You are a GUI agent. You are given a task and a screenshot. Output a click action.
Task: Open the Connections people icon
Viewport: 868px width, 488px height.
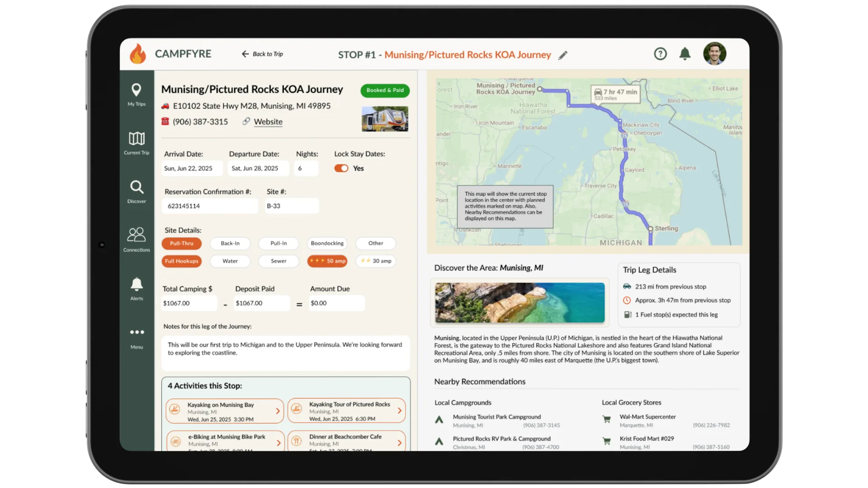point(137,235)
